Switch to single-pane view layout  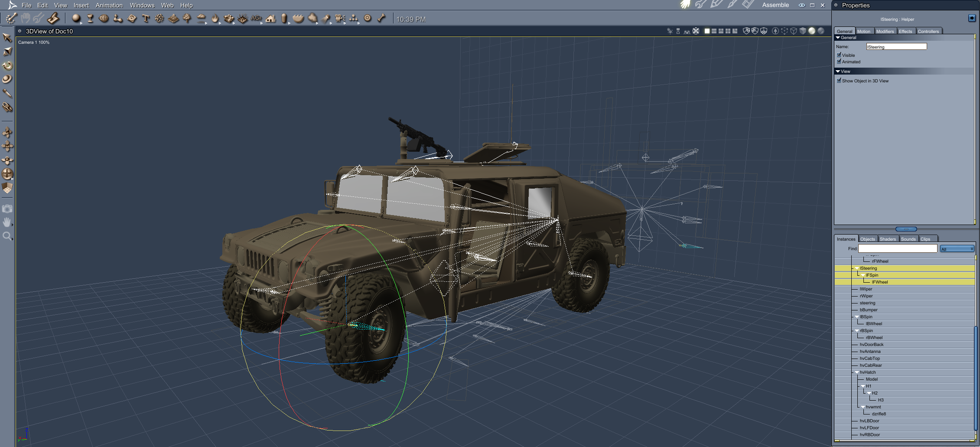(707, 31)
